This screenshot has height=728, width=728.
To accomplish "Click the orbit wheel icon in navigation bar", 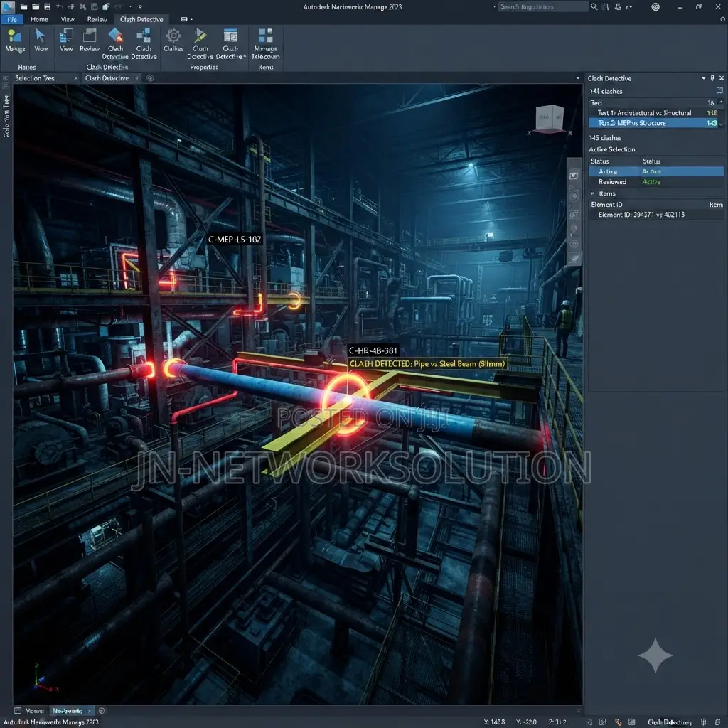I will (574, 196).
